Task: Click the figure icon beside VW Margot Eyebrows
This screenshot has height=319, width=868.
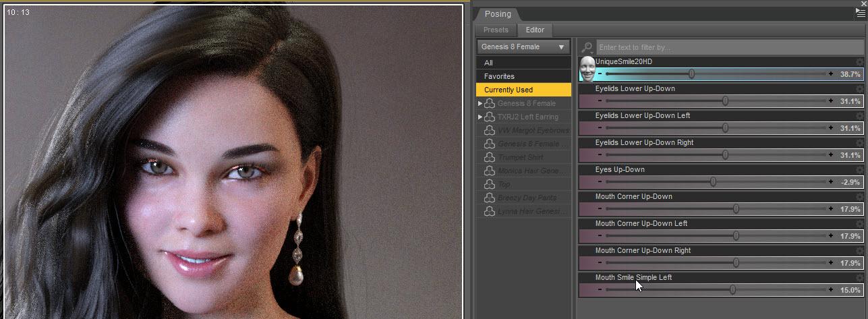Action: (x=490, y=130)
